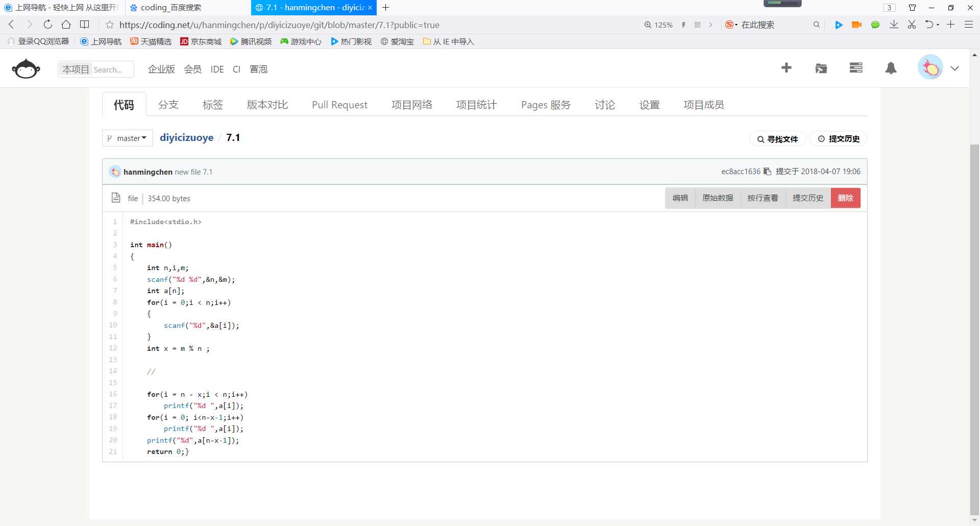Open the 设置 tab
980x526 pixels.
click(650, 105)
